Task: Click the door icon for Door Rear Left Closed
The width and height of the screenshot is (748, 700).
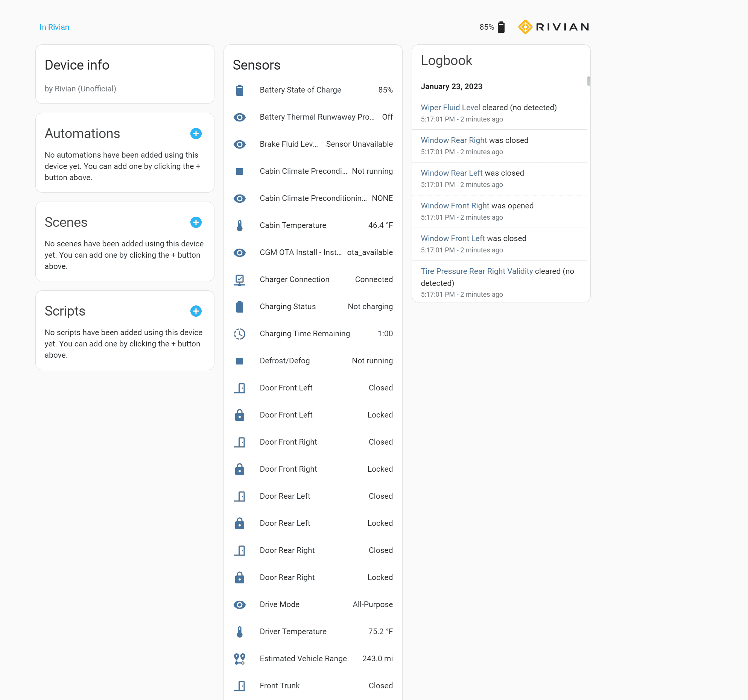Action: [240, 497]
